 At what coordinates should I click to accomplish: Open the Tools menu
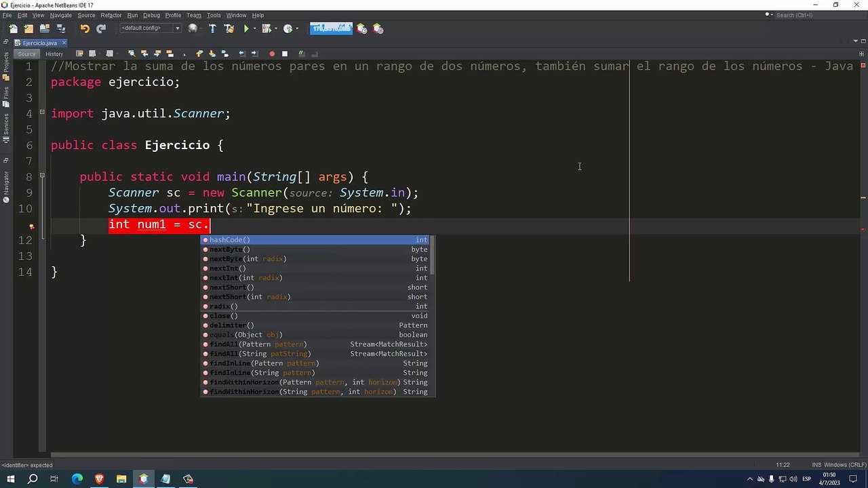point(214,15)
